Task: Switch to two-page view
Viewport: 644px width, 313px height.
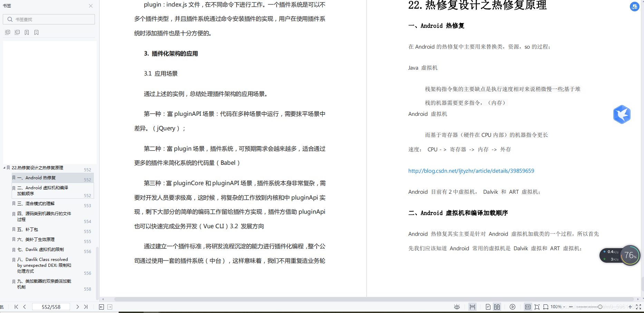Action: (497, 307)
